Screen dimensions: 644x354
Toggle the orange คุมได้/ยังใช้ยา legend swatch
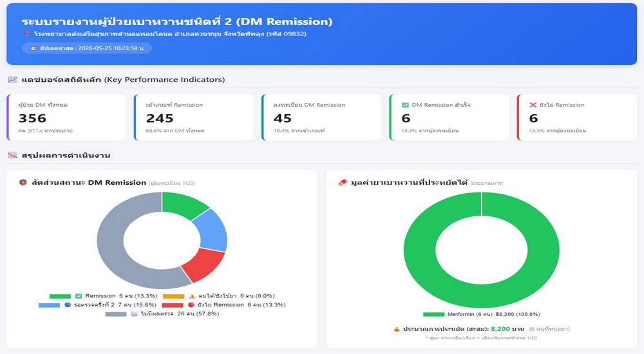[x=173, y=296]
